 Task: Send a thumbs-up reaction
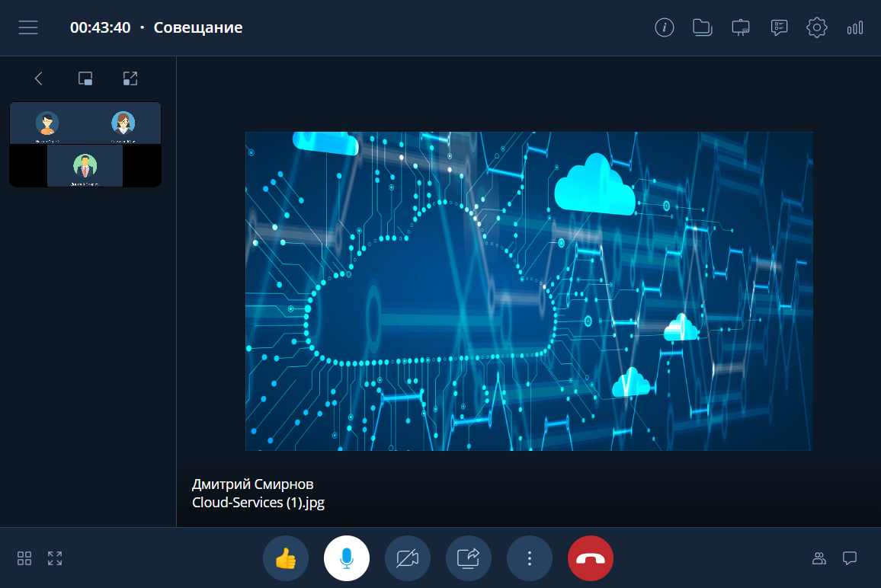[x=286, y=558]
